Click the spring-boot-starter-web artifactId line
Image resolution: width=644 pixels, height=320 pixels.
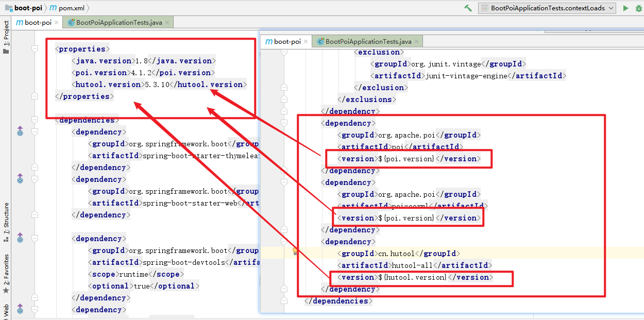(174, 203)
